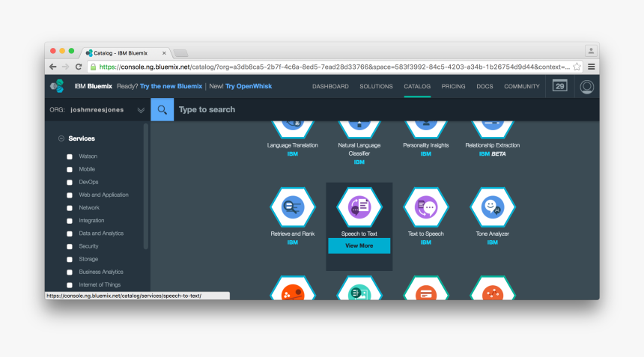
Task: Open the Retrieve and Rank service icon
Action: (x=293, y=207)
